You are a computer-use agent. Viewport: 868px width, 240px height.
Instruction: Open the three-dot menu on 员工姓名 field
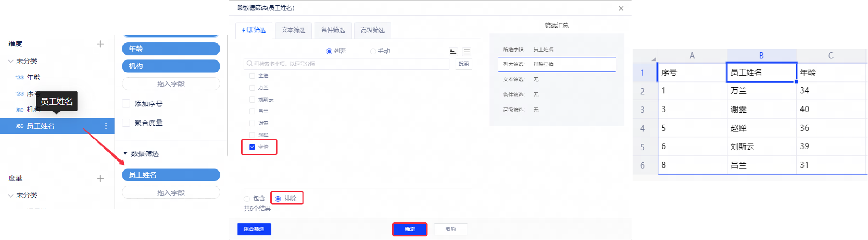tap(106, 126)
